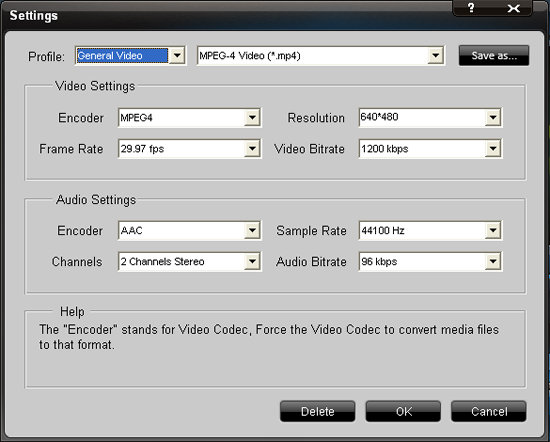
Task: Click the Channels label
Action: click(x=77, y=262)
